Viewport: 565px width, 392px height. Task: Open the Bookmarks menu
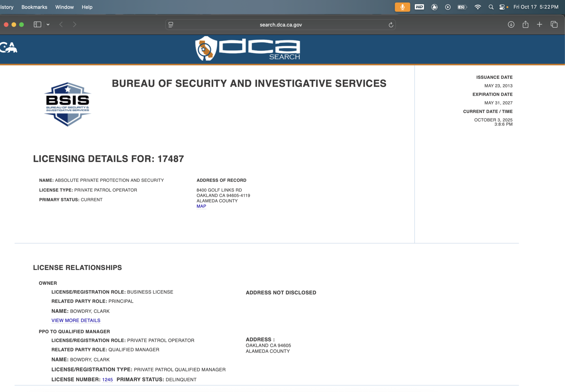[x=34, y=7]
